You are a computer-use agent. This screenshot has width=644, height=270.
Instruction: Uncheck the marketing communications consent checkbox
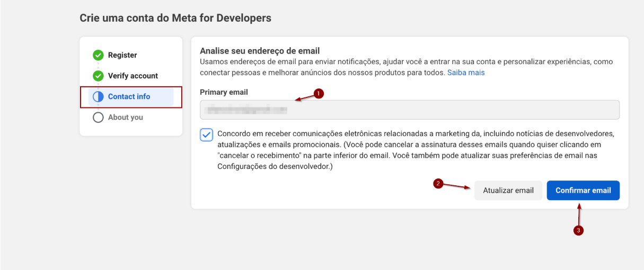[x=207, y=135]
